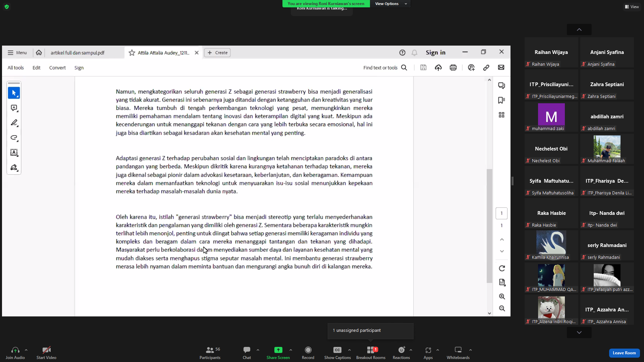Leave the breakout room

coord(624,353)
